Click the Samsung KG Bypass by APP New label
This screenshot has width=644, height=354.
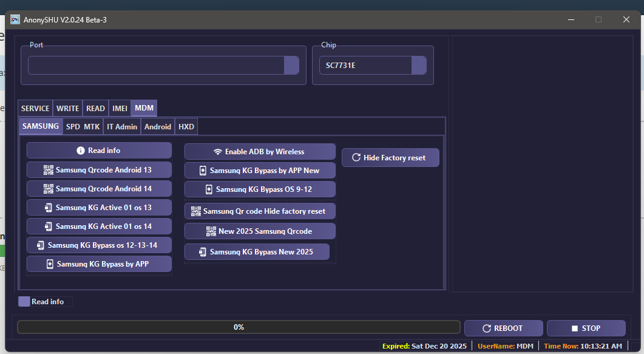(265, 171)
